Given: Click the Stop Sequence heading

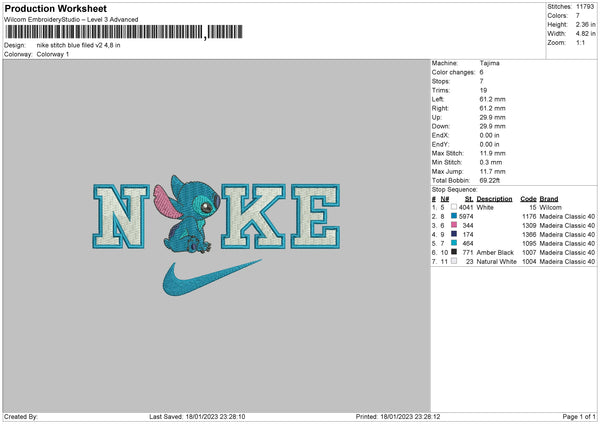Looking at the screenshot, I should [x=455, y=189].
